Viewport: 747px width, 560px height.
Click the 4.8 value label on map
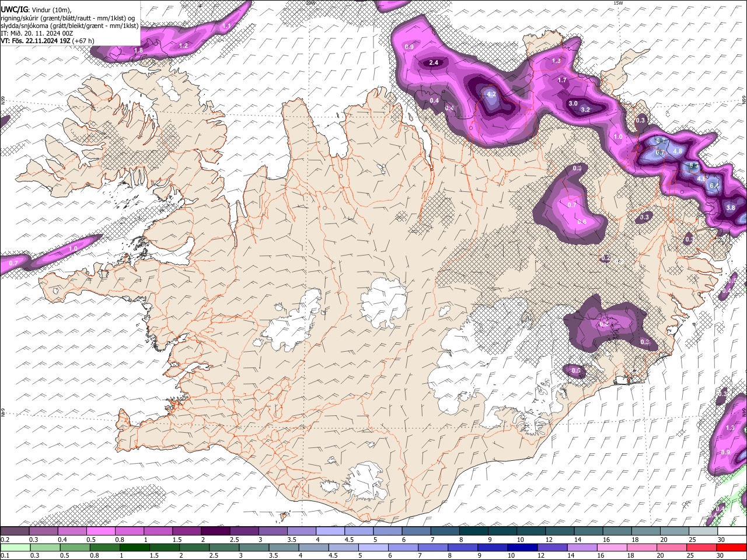coord(678,151)
